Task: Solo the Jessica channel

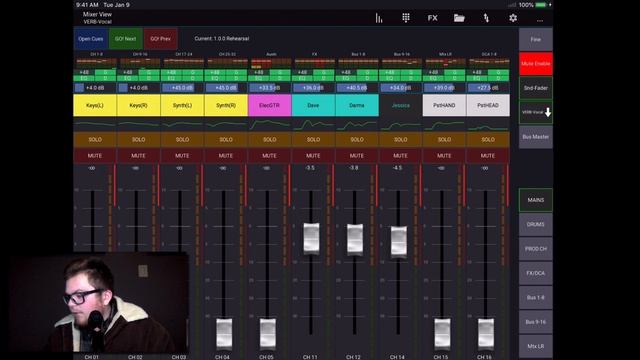Action: point(400,140)
